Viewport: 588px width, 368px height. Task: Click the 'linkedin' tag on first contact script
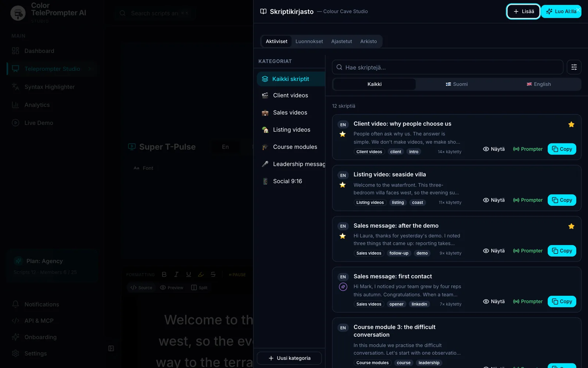pyautogui.click(x=419, y=304)
